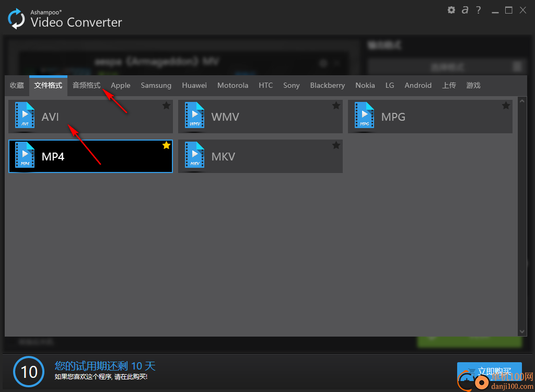
Task: Switch to the 文件格式 tab
Action: pos(48,85)
